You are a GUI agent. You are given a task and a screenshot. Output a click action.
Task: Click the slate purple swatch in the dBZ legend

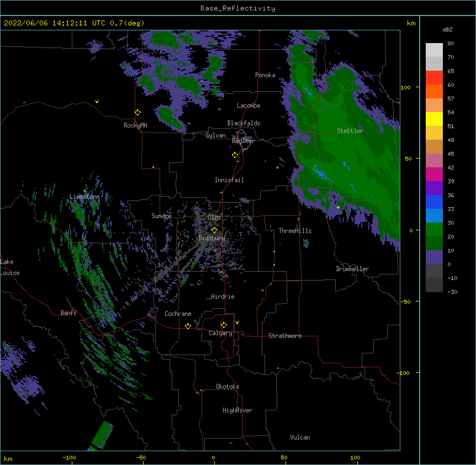pos(434,257)
